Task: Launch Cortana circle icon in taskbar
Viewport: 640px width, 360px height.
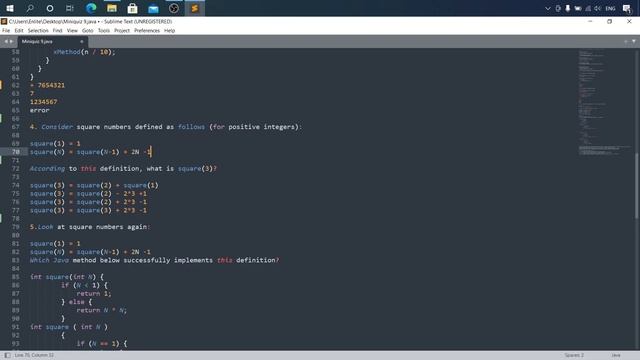Action: pyautogui.click(x=50, y=8)
